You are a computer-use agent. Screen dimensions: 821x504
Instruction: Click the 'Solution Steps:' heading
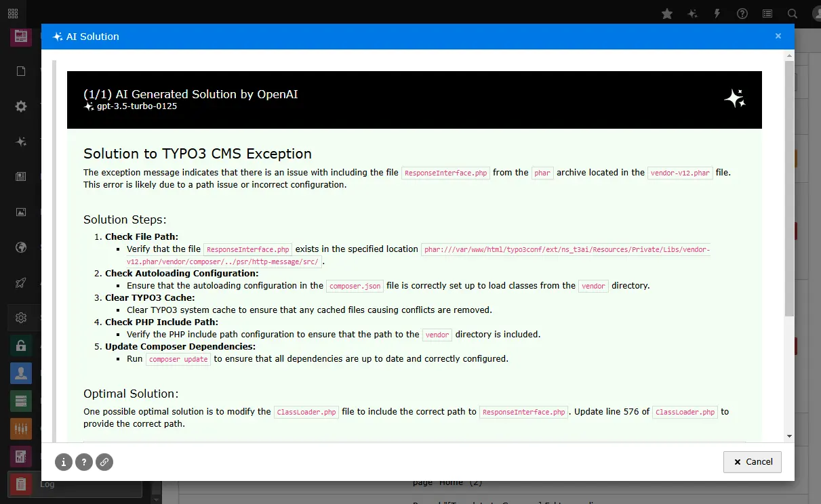[x=125, y=219]
